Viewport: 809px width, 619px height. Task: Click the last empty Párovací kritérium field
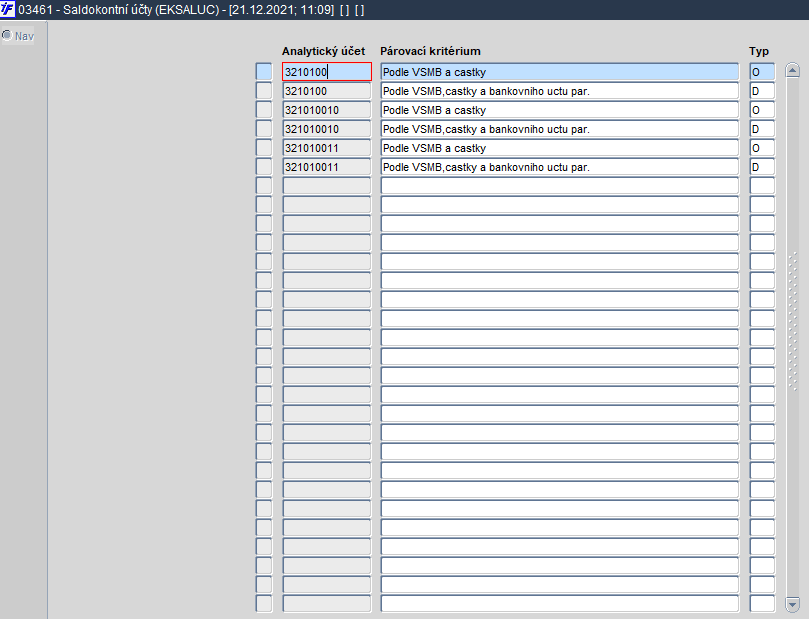pos(560,604)
